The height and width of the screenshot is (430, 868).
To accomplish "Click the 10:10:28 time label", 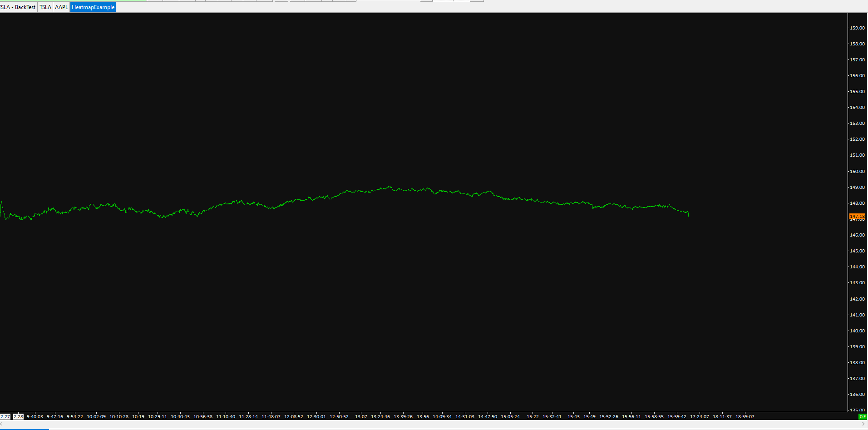I will point(119,417).
